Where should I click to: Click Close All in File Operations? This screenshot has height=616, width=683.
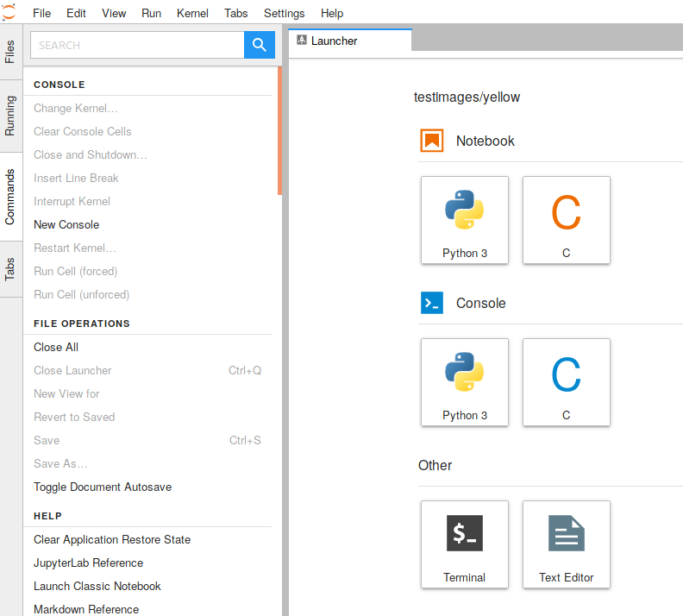pos(56,347)
